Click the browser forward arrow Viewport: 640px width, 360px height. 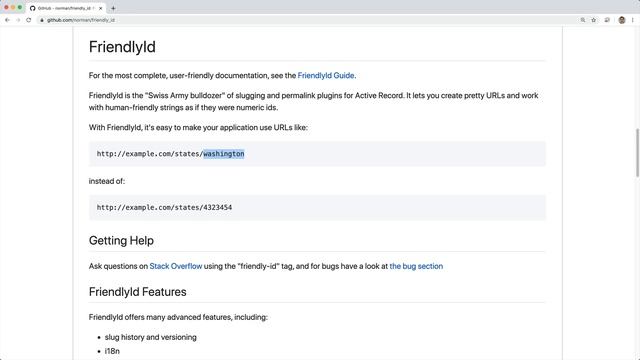[x=18, y=20]
